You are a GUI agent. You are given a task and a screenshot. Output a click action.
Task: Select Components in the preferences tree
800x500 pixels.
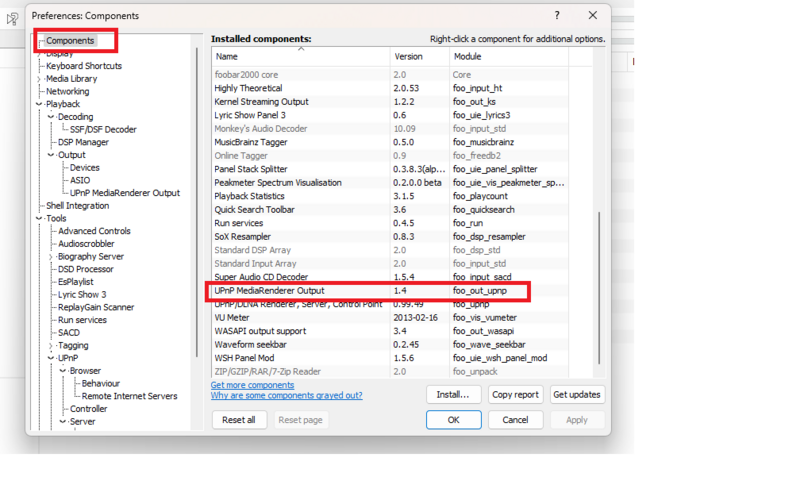70,41
